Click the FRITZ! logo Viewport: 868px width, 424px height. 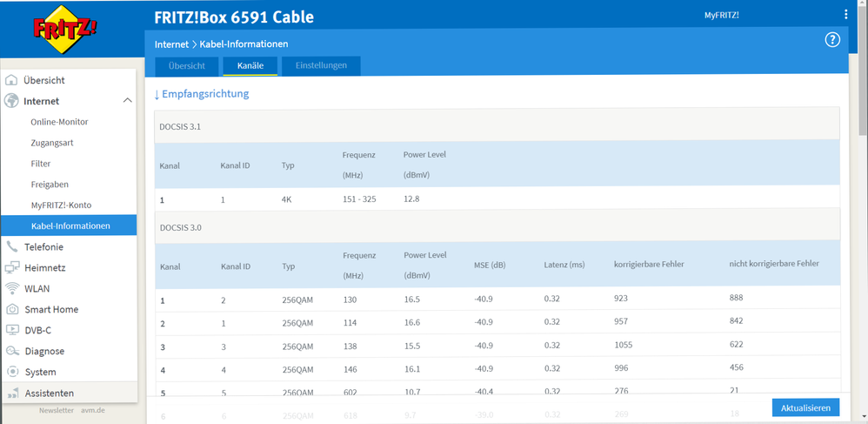[x=65, y=30]
